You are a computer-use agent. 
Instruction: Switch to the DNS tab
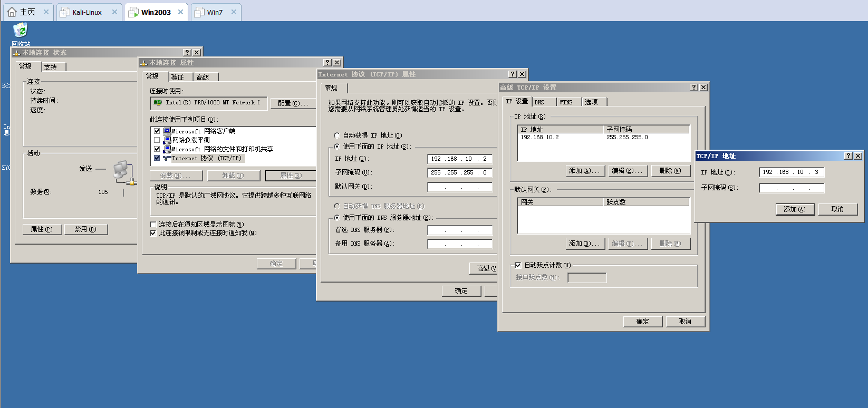click(539, 102)
